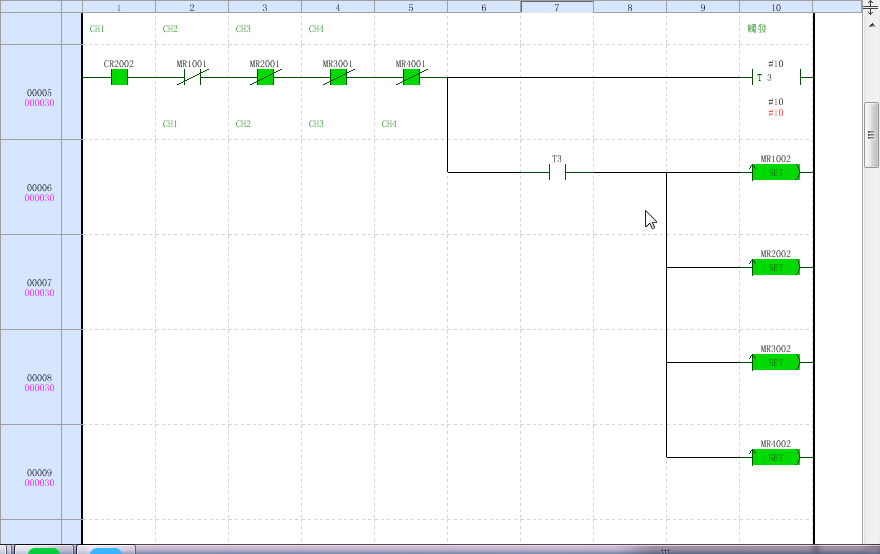Select the CR2002 contact on rung 00005

119,77
